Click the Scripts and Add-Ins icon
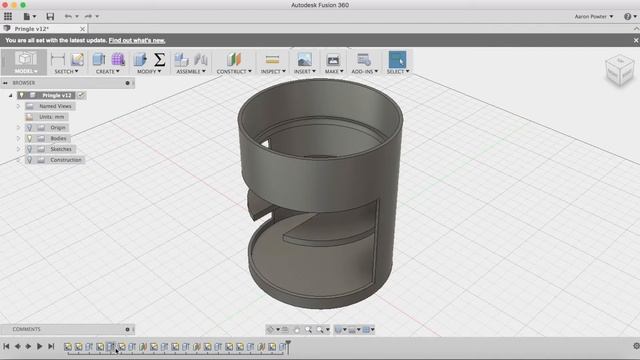640x360 pixels. (x=364, y=60)
